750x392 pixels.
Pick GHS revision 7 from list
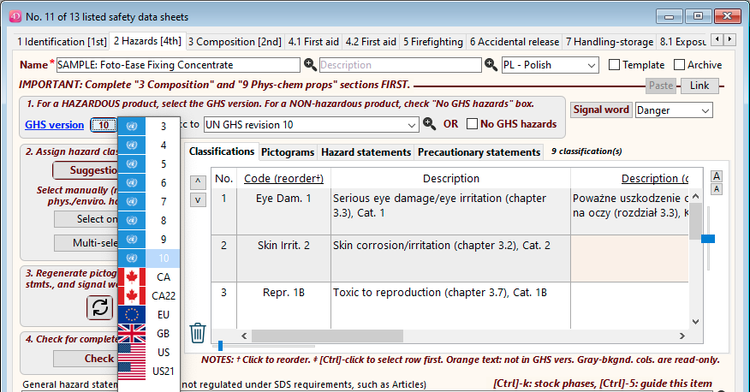pyautogui.click(x=149, y=201)
